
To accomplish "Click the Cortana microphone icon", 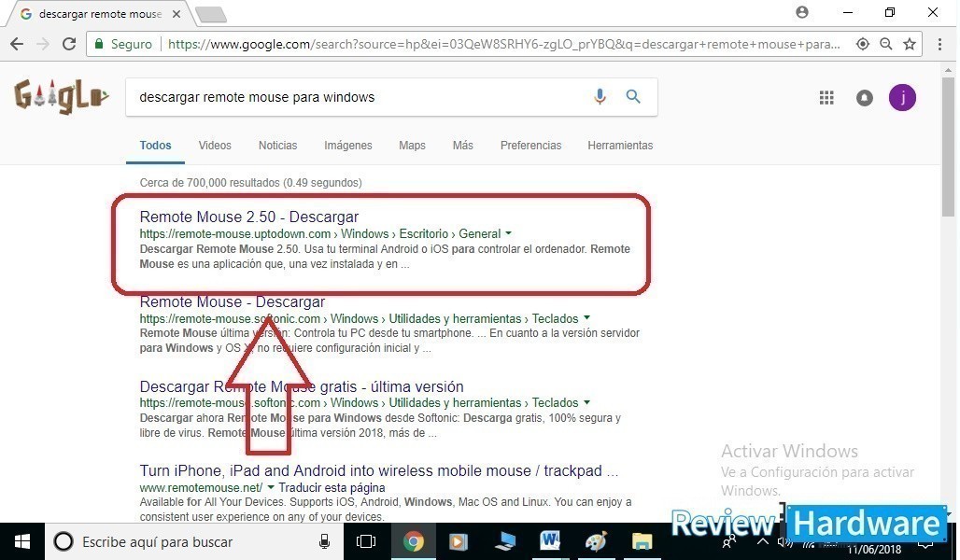I will click(x=324, y=541).
